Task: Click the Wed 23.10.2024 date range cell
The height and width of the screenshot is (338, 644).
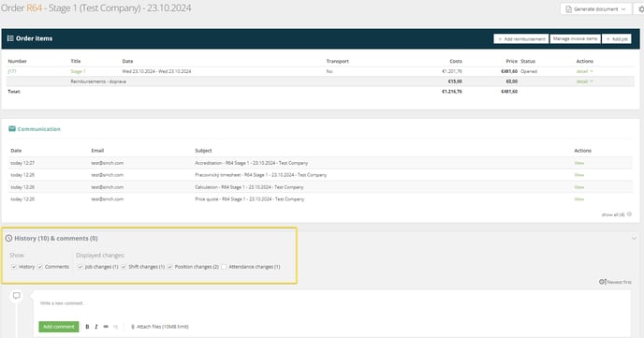Action: pos(156,71)
